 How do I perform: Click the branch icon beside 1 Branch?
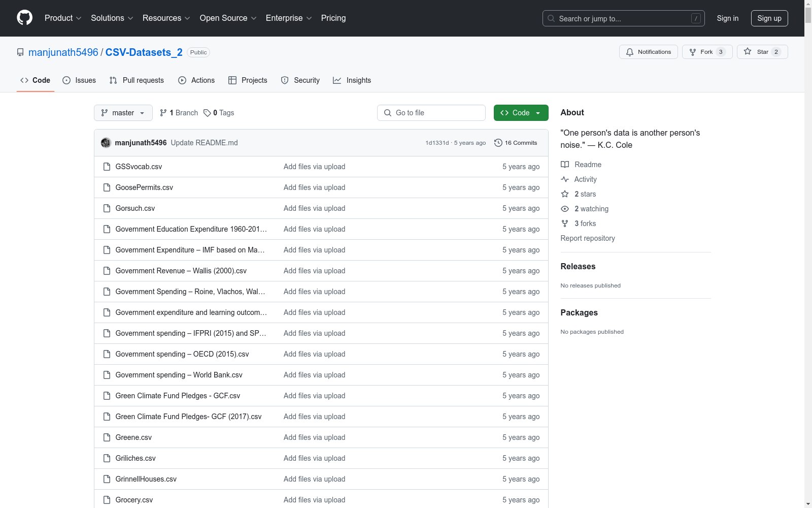point(163,113)
